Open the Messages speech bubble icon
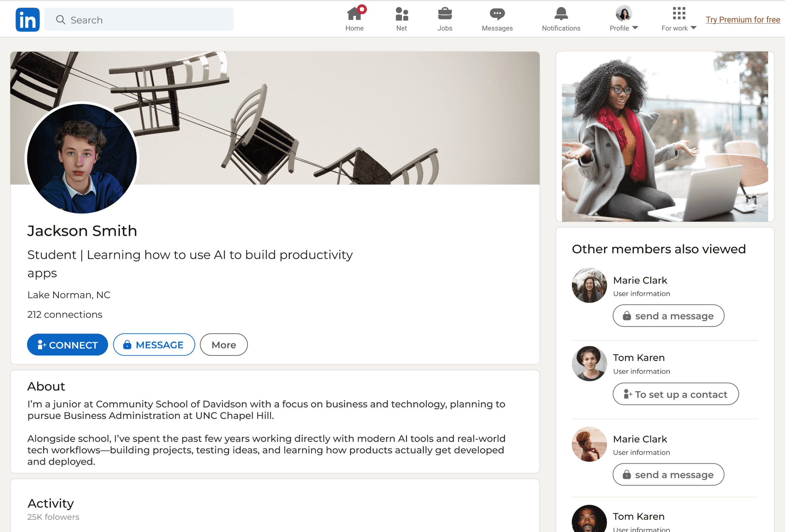The image size is (785, 532). pyautogui.click(x=497, y=14)
